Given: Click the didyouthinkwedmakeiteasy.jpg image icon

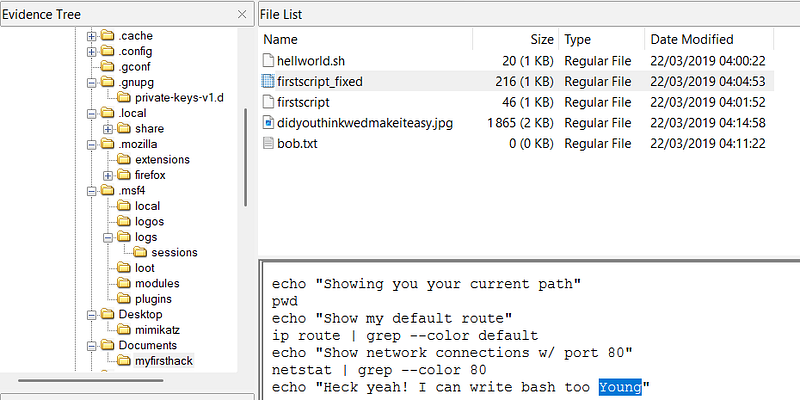Looking at the screenshot, I should point(267,123).
